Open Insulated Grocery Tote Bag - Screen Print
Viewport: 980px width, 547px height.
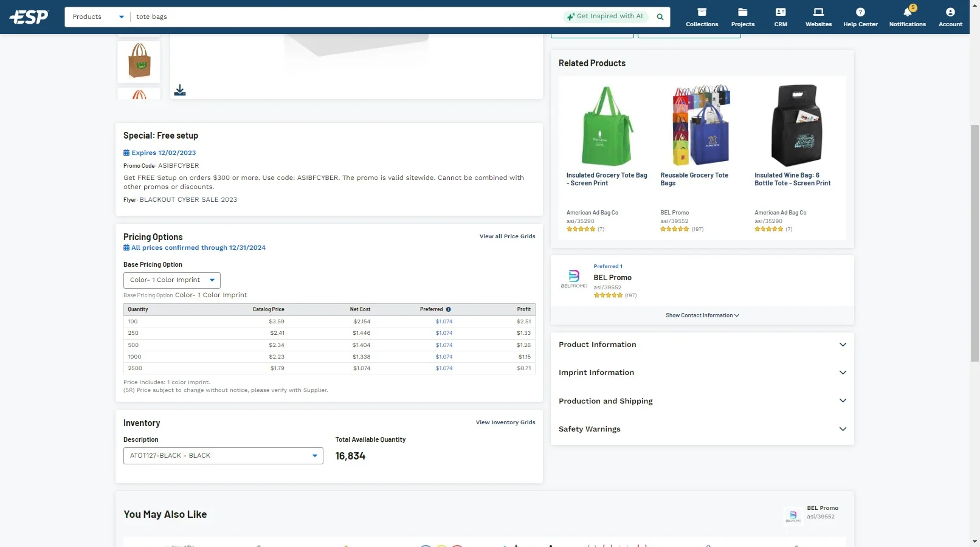coord(607,179)
